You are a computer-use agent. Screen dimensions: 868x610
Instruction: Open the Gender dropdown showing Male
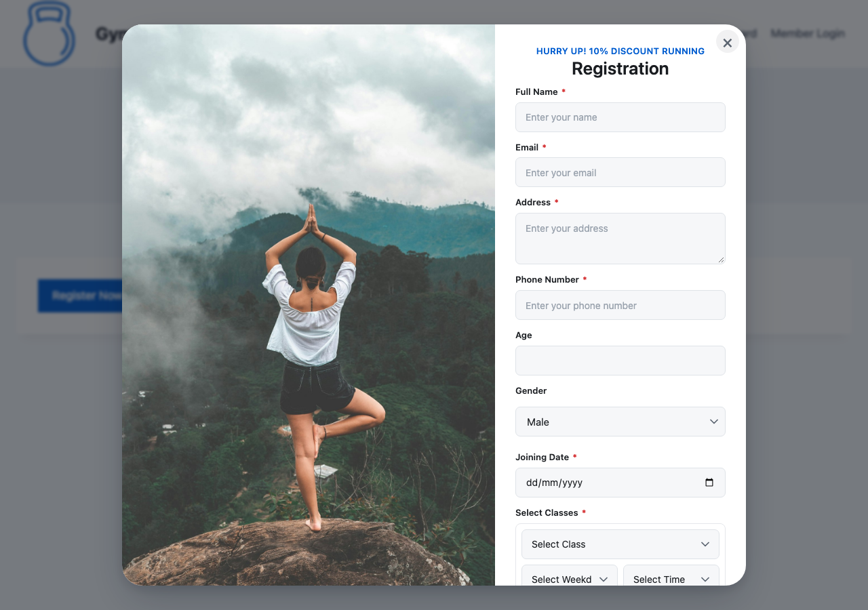pos(620,422)
